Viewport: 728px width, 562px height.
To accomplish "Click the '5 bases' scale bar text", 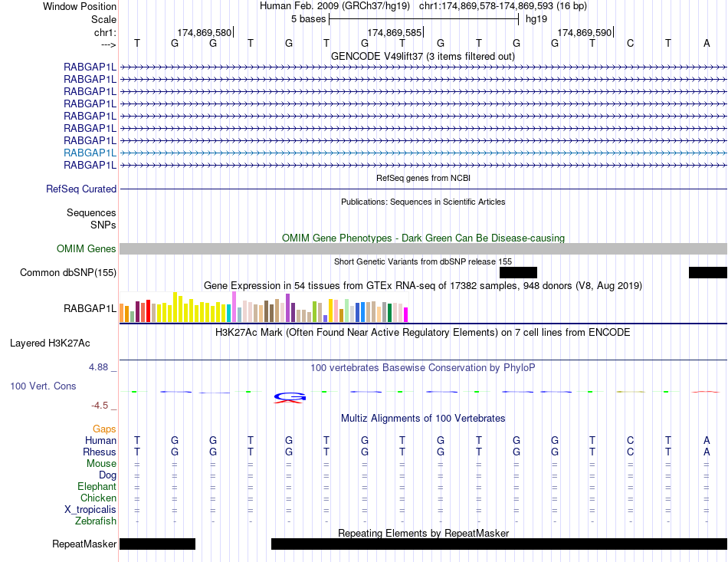I will (x=308, y=19).
